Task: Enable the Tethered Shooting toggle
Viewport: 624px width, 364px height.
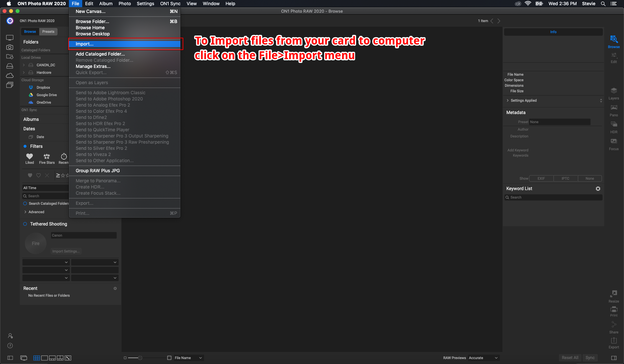Action: 25,224
